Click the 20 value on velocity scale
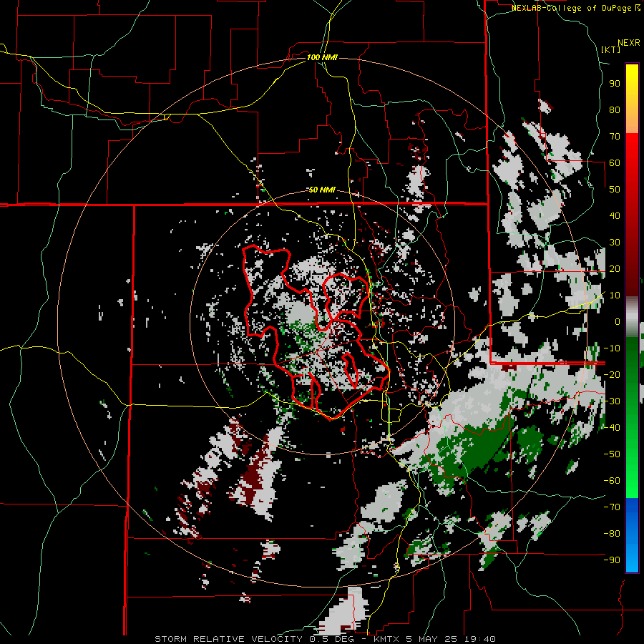This screenshot has height=644, width=644. click(615, 268)
